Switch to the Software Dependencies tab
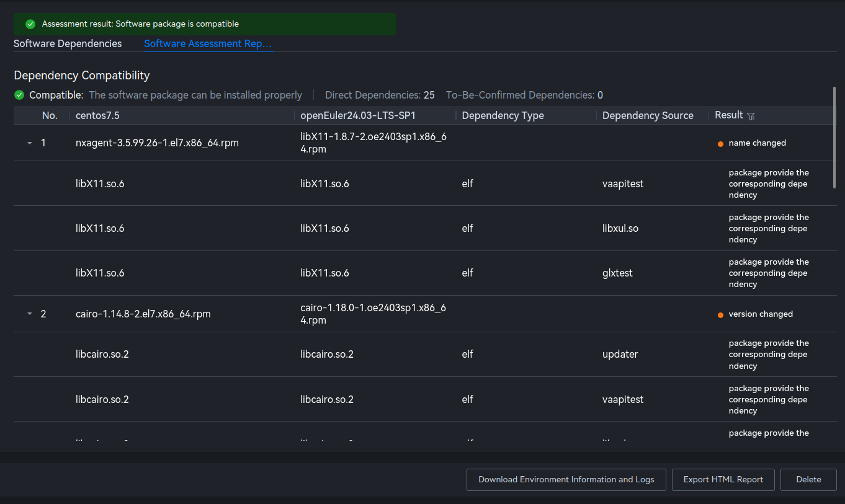 [68, 43]
